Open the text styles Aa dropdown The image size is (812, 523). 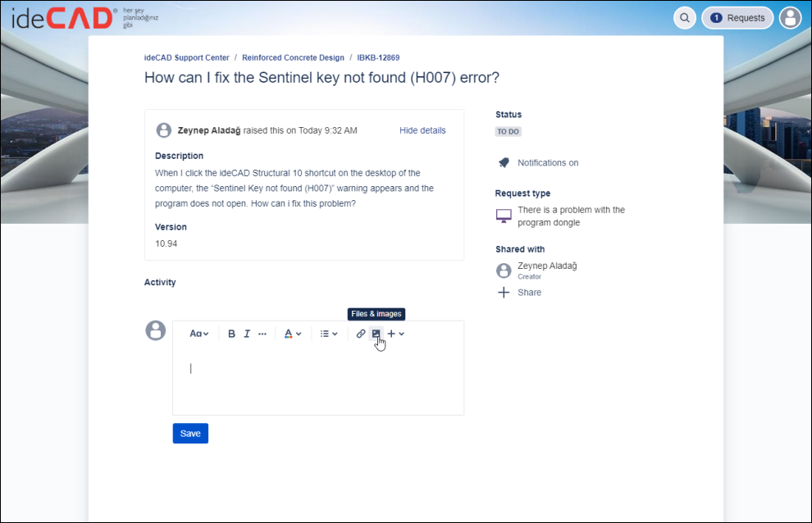coord(198,334)
